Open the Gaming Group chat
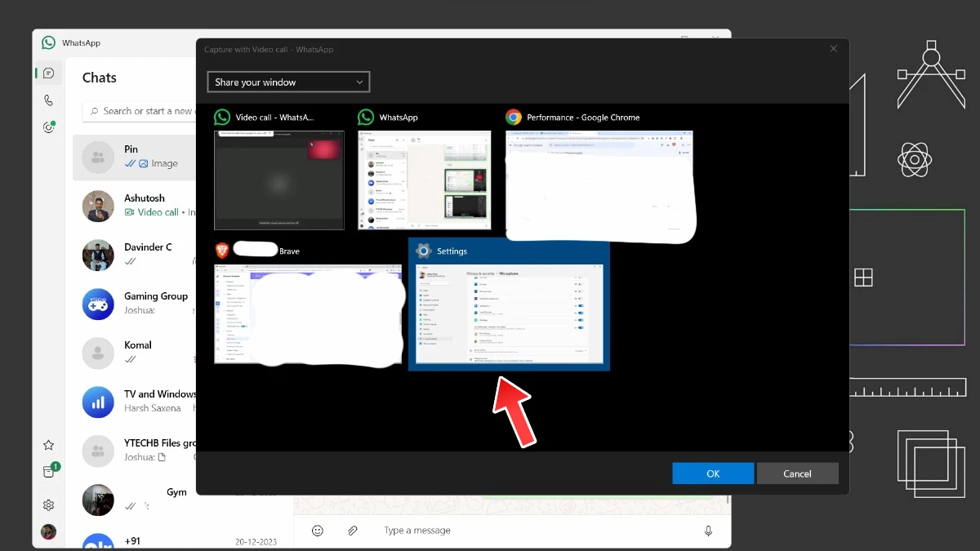Image resolution: width=980 pixels, height=551 pixels. (x=136, y=304)
